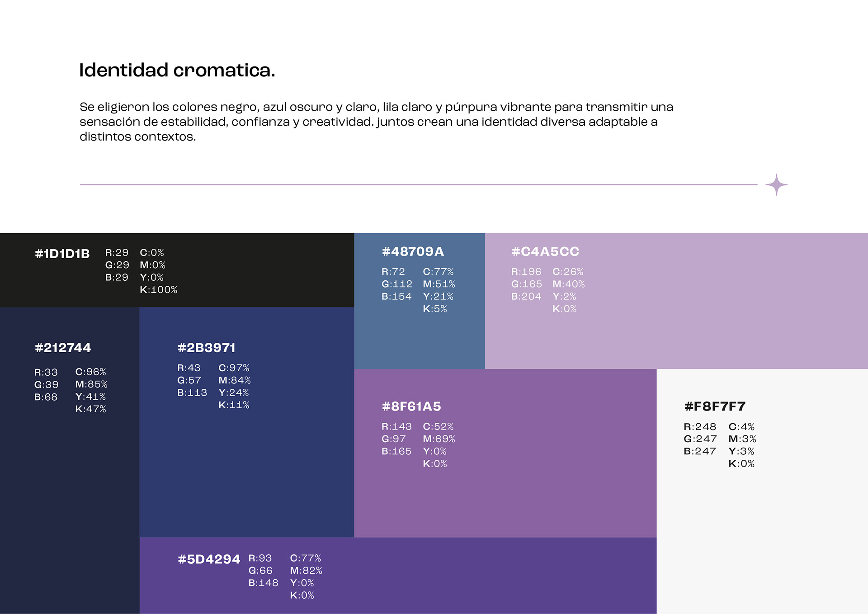The image size is (868, 614).
Task: Select the #C4A5CC light lilac swatch
Action: pyautogui.click(x=676, y=301)
